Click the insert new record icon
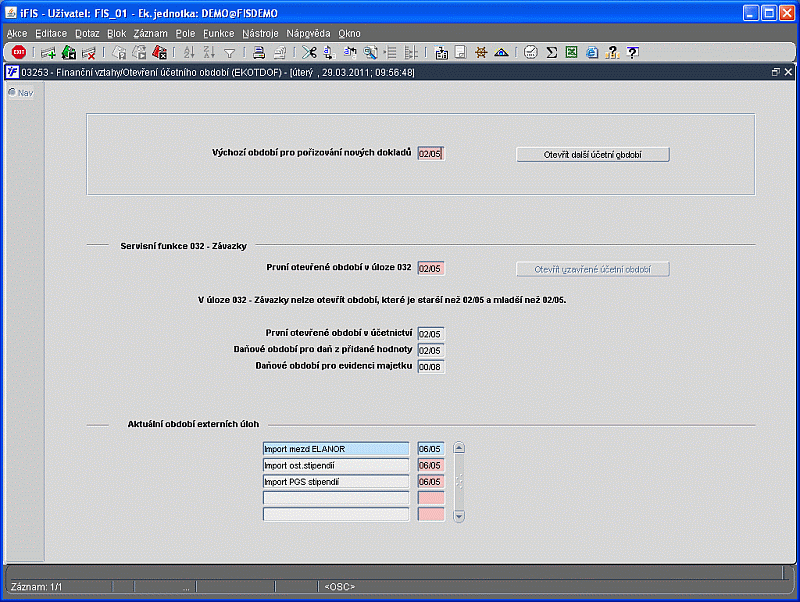Viewport: 800px width, 602px height. [48, 52]
